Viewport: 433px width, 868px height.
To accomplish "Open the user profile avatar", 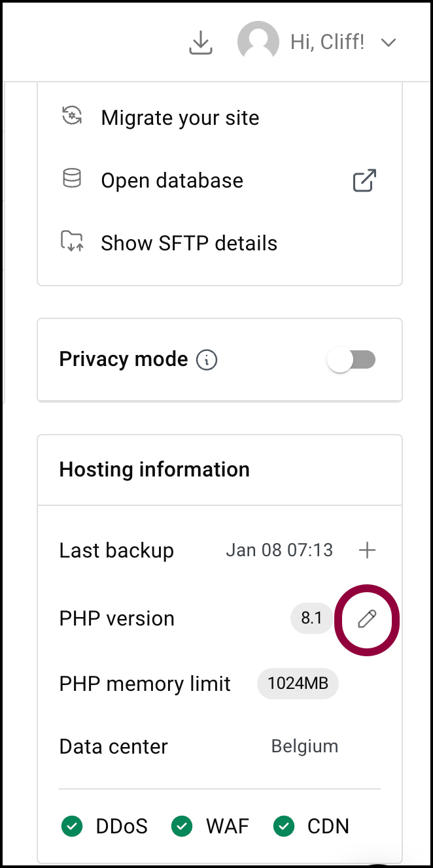I will click(258, 42).
